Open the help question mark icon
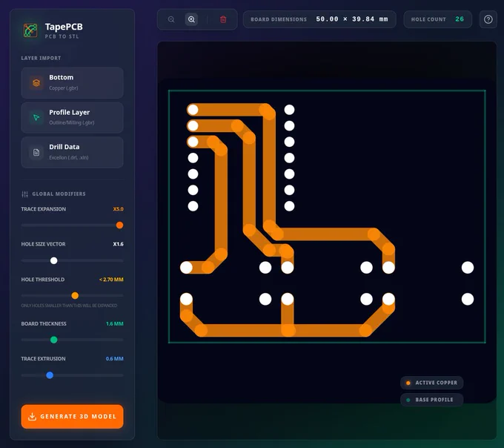This screenshot has width=504, height=448. [x=488, y=19]
